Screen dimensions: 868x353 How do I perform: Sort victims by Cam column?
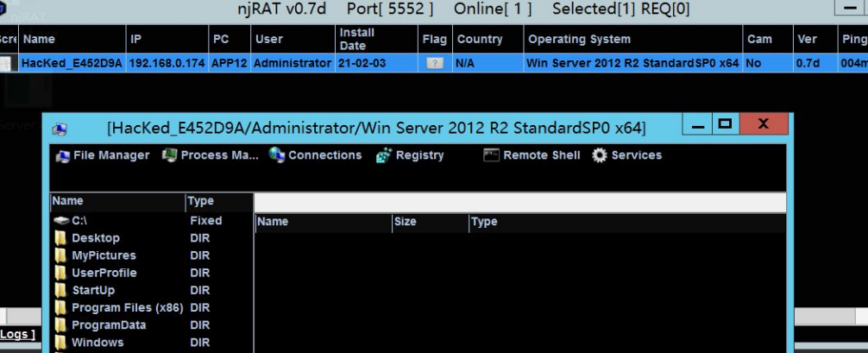767,40
